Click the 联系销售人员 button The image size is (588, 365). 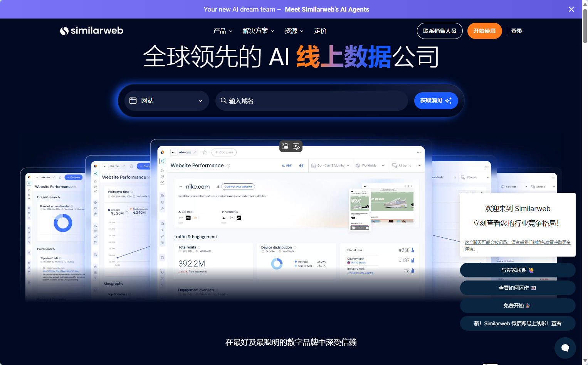pyautogui.click(x=440, y=31)
